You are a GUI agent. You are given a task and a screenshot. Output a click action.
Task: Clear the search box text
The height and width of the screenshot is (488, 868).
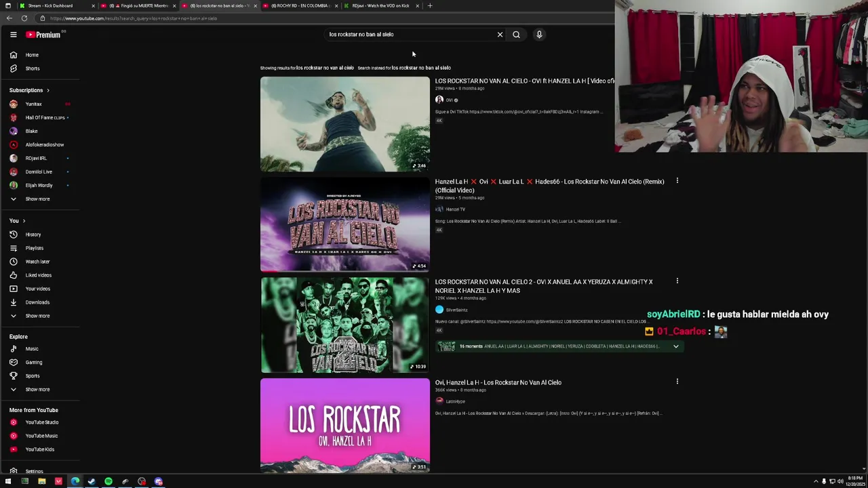500,35
